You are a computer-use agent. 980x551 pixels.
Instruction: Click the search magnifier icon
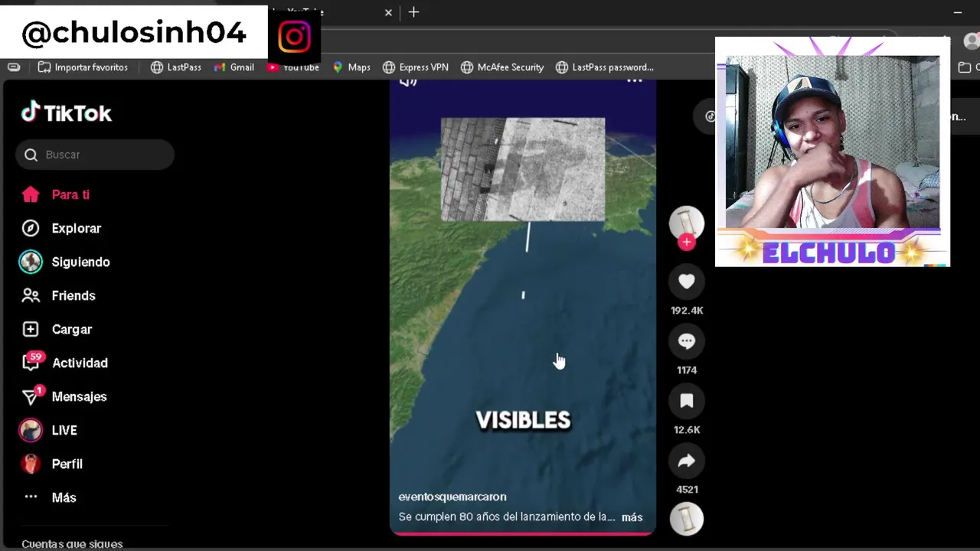[31, 155]
